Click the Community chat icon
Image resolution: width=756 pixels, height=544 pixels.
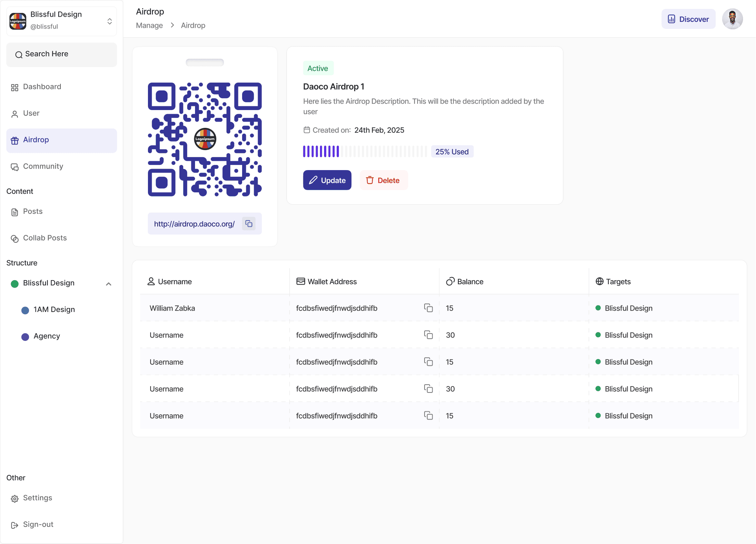14,167
